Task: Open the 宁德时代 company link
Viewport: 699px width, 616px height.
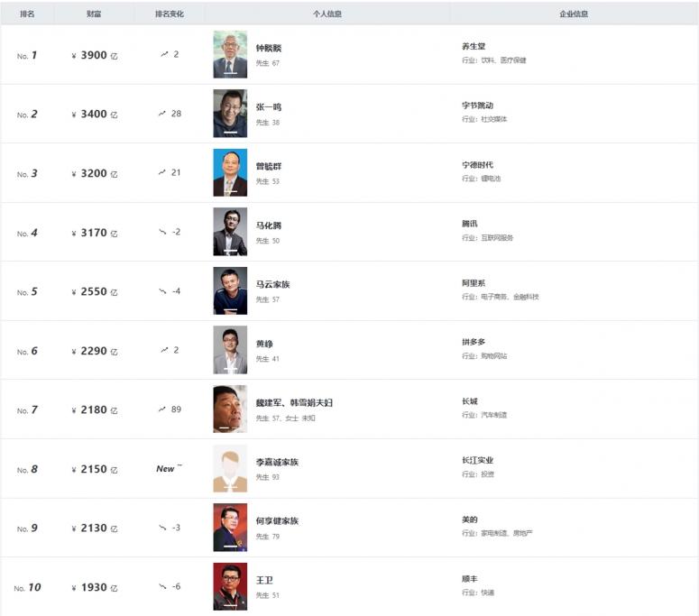Action: (x=477, y=164)
